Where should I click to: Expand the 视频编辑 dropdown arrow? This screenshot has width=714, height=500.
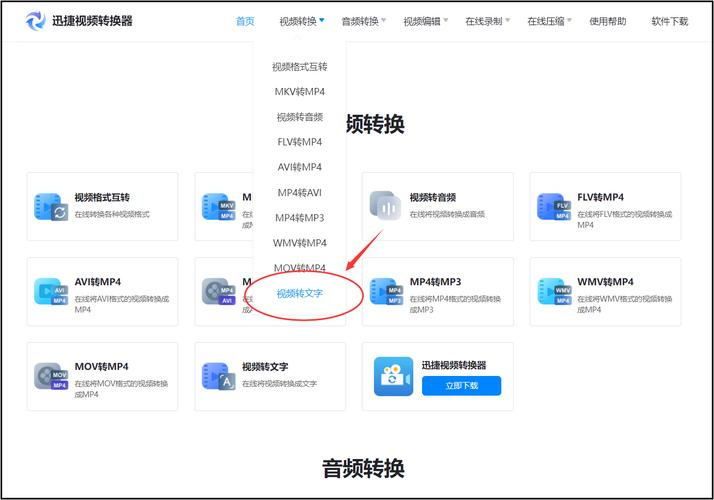(446, 20)
